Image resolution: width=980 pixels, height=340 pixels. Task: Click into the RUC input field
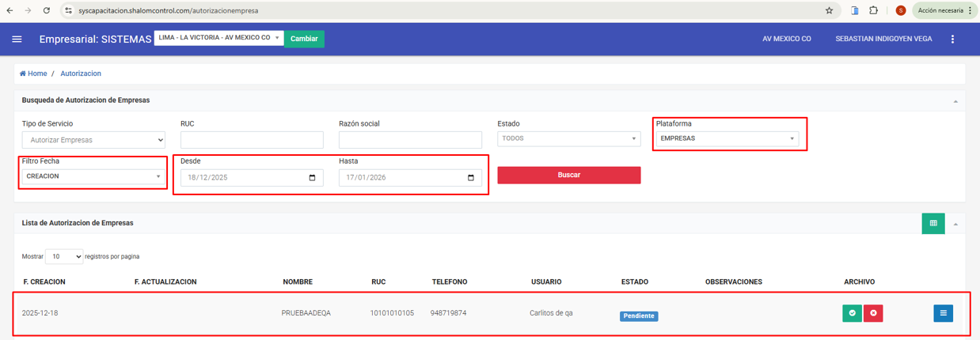click(x=252, y=140)
